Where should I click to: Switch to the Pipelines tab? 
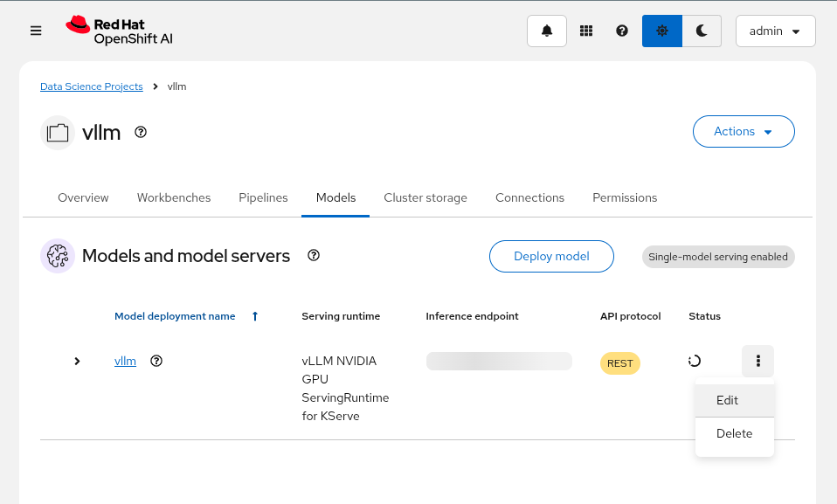263,197
